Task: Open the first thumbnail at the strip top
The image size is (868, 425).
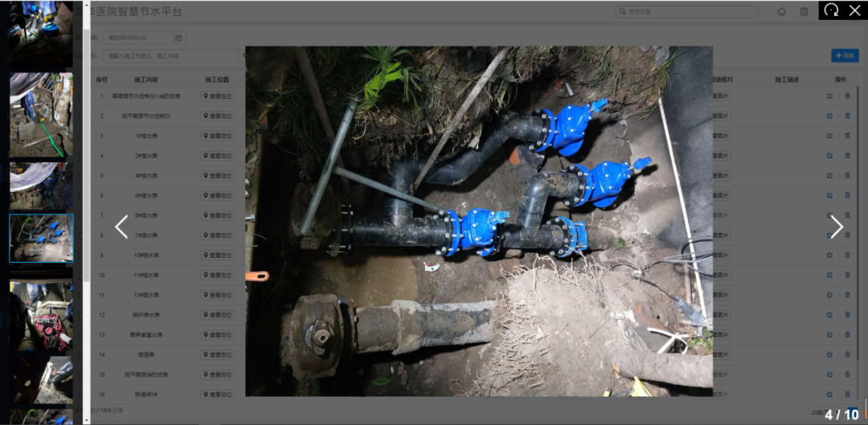Action: click(41, 35)
